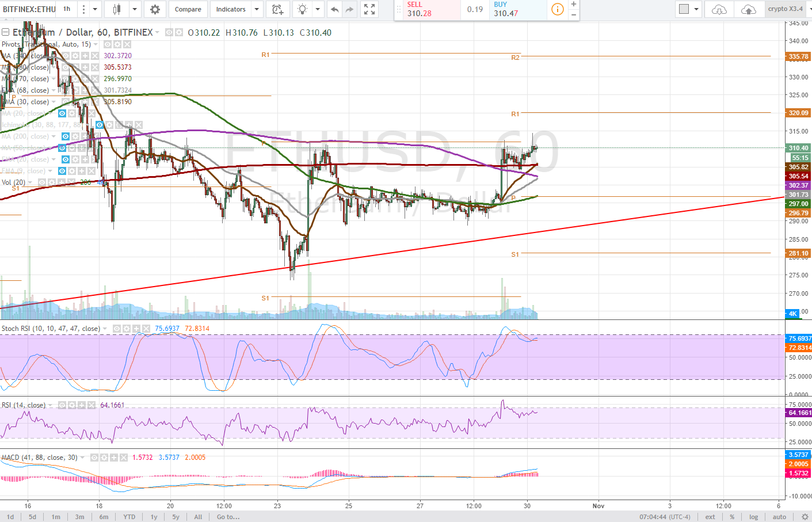Open settings for the MACD indicator

[x=104, y=458]
